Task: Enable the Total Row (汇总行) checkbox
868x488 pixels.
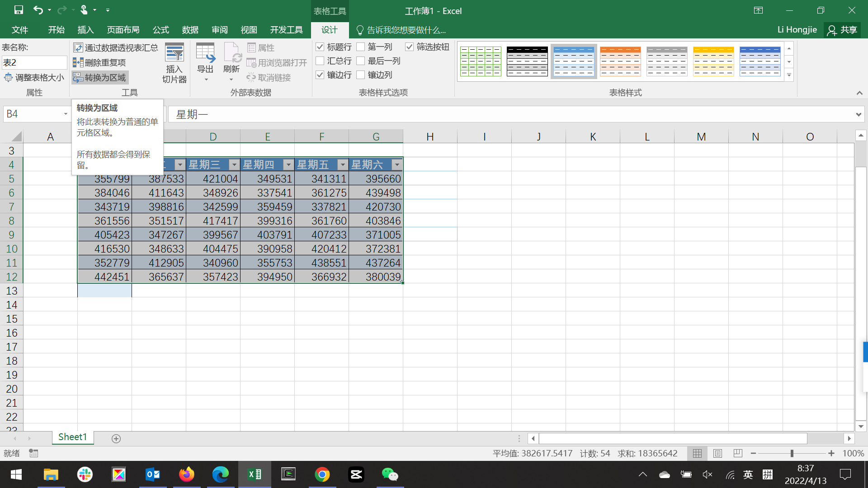Action: (320, 61)
